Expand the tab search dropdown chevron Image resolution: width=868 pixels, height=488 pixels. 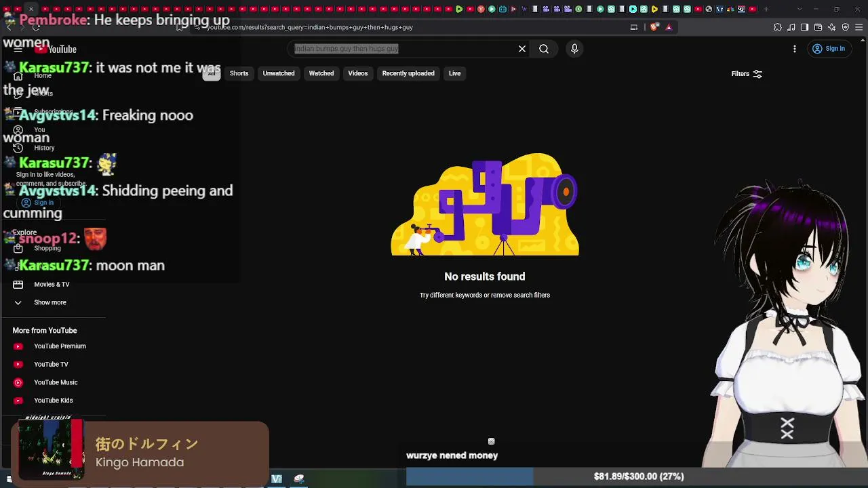(800, 9)
